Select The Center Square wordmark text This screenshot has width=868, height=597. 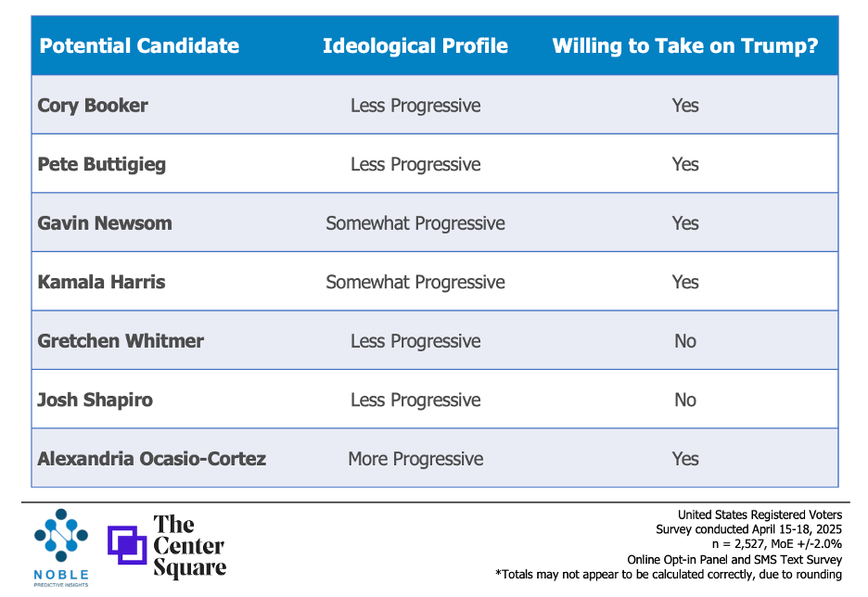189,546
